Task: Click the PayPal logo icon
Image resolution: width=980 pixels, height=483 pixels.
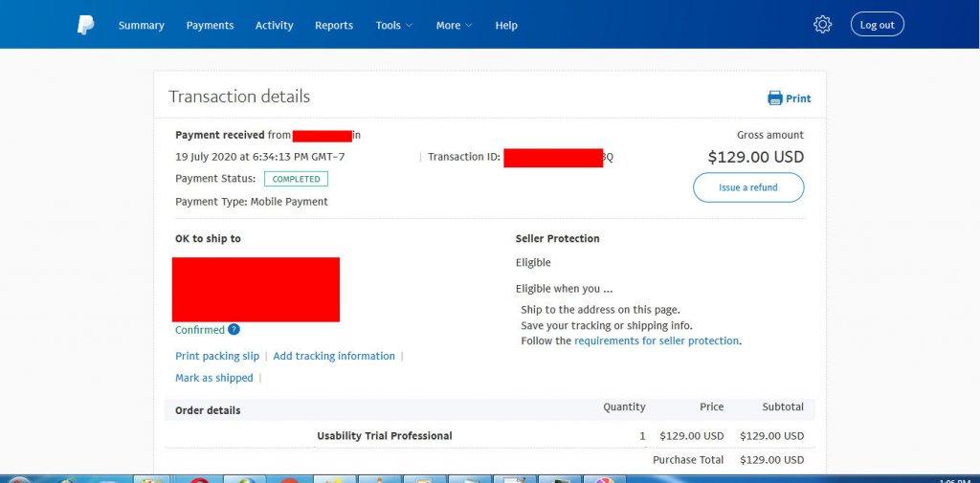Action: coord(85,25)
